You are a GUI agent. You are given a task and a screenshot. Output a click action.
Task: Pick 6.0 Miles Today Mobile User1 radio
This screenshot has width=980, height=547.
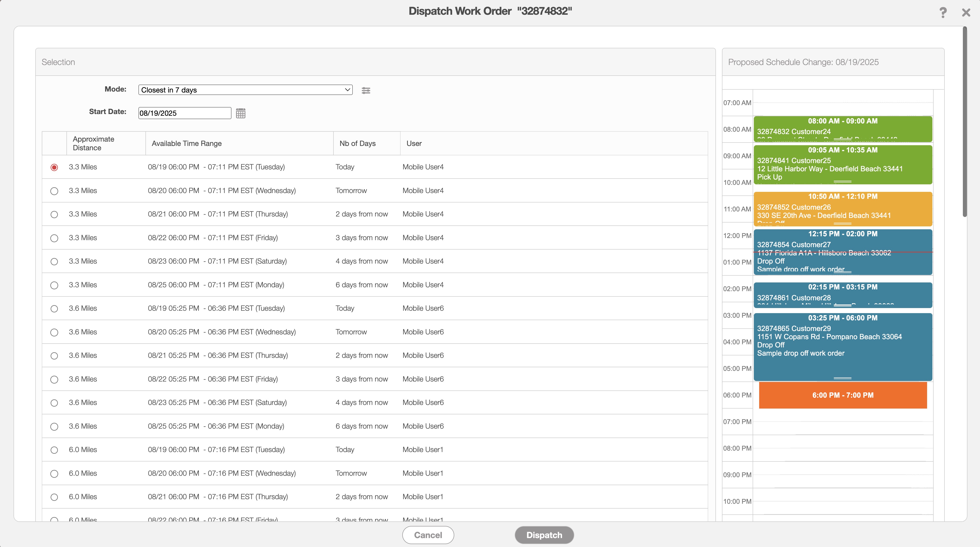[x=54, y=450]
